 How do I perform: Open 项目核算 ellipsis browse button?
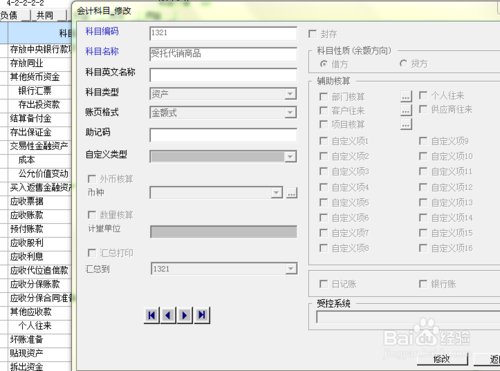click(406, 124)
